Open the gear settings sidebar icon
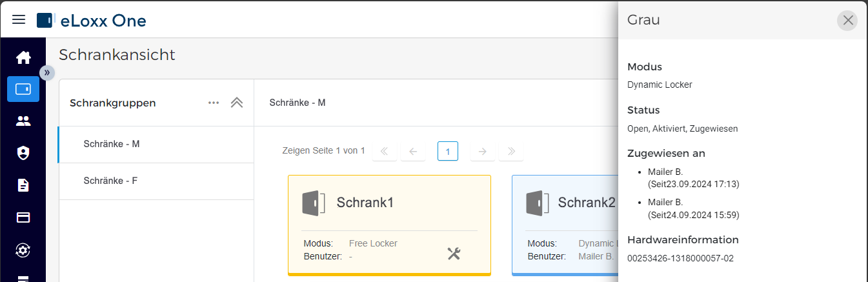 (23, 250)
